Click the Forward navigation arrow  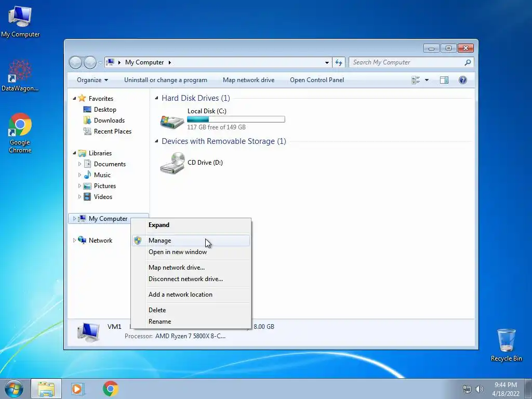pyautogui.click(x=90, y=62)
